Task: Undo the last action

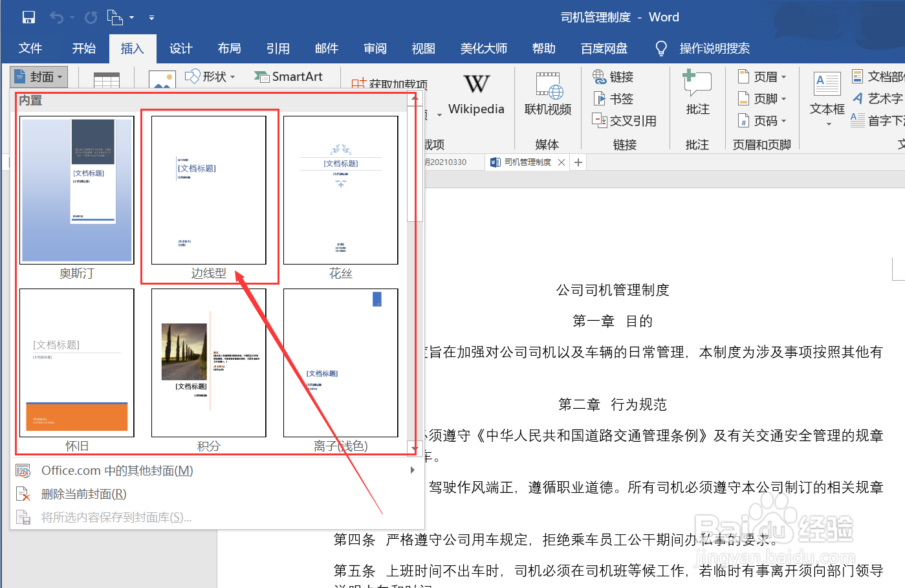Action: pos(57,17)
